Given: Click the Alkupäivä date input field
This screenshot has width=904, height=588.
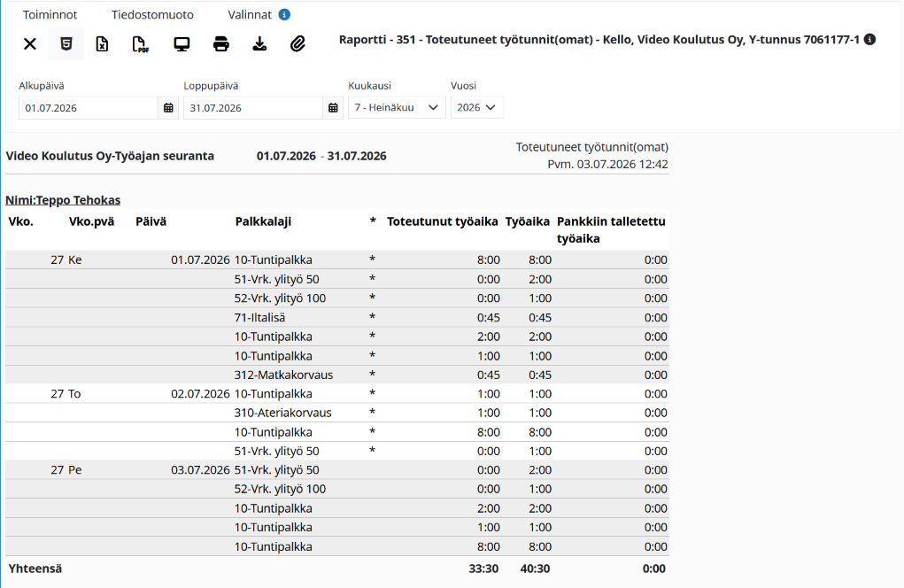Looking at the screenshot, I should click(x=89, y=108).
